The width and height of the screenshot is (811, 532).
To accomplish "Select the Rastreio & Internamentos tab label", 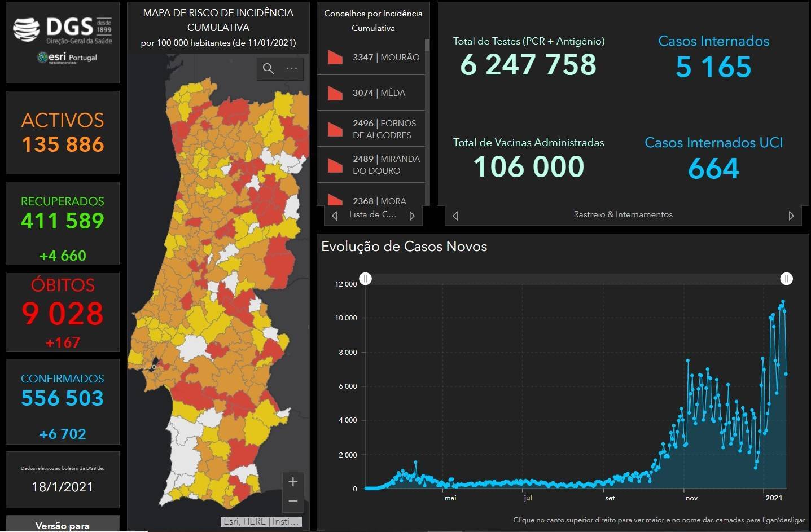I will pyautogui.click(x=623, y=214).
